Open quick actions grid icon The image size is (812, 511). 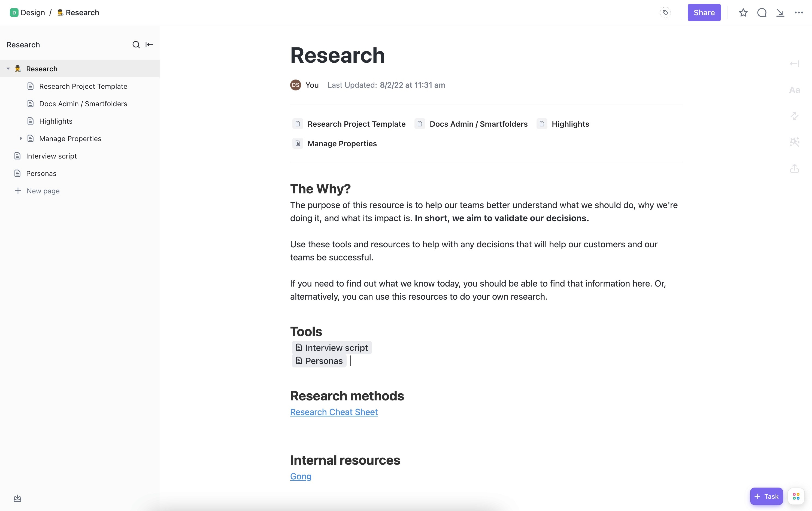pos(796,496)
